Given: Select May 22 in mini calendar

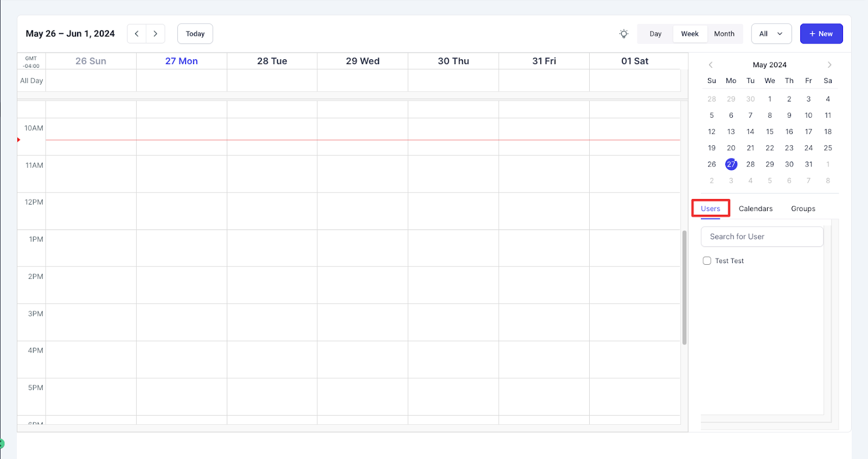Looking at the screenshot, I should click(770, 148).
